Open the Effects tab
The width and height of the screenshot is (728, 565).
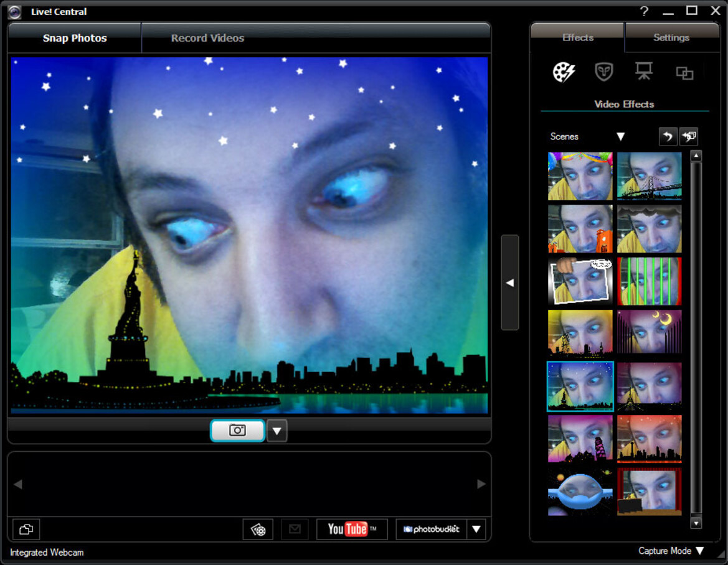coord(577,37)
